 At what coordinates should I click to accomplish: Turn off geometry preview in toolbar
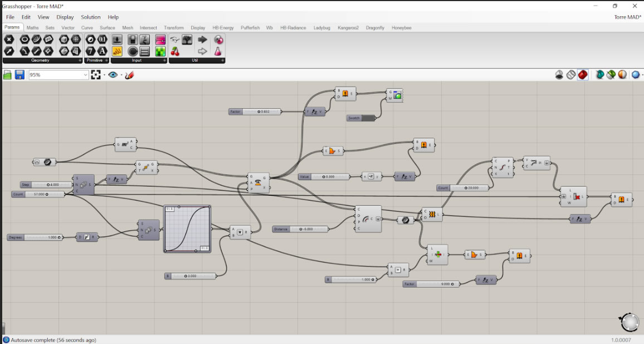(x=559, y=75)
